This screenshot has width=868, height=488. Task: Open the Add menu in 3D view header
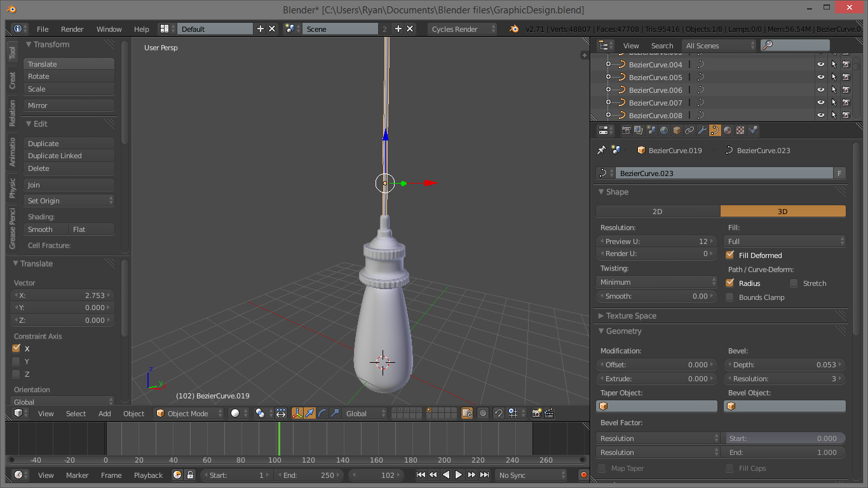(105, 413)
